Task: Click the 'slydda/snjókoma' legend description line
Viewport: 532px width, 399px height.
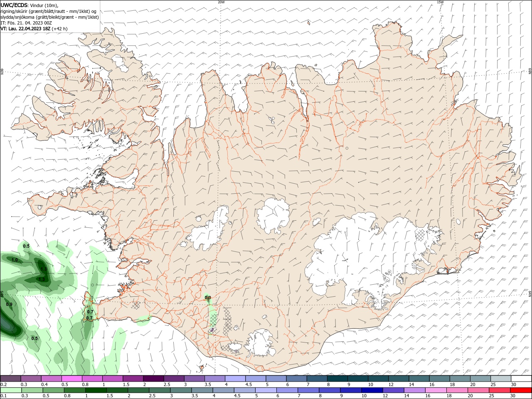Action: pos(49,17)
